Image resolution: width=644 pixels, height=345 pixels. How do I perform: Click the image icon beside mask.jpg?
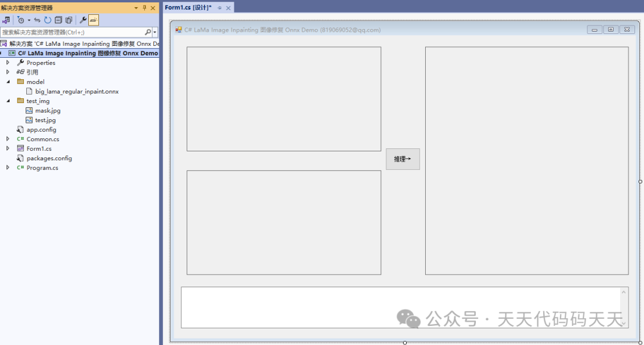(x=28, y=110)
